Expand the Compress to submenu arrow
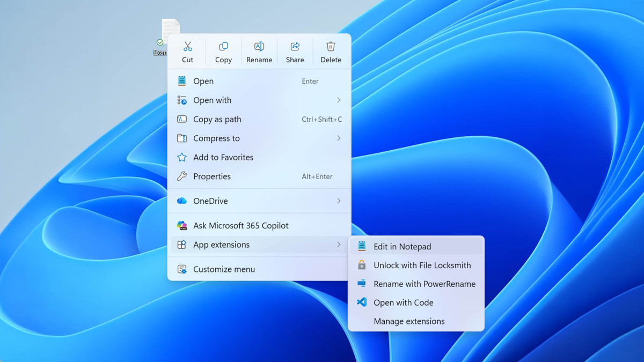This screenshot has width=644, height=362. pyautogui.click(x=339, y=138)
